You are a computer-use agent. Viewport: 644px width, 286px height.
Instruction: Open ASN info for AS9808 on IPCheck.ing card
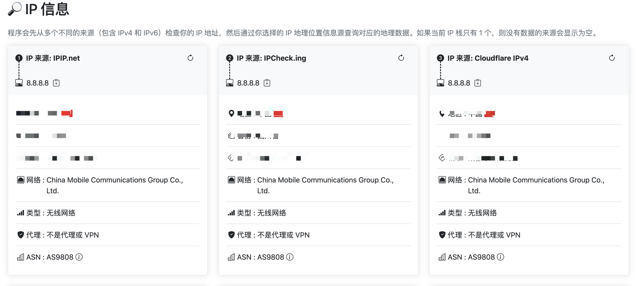[x=290, y=257]
